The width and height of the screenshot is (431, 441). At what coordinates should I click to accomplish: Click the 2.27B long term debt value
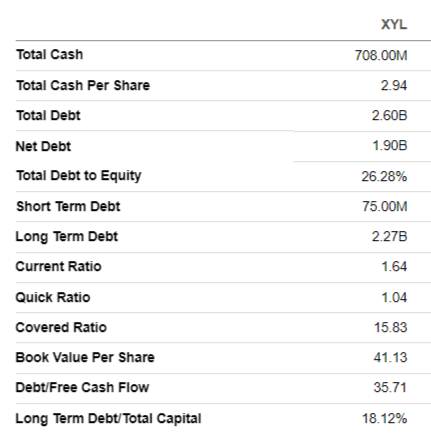point(389,236)
